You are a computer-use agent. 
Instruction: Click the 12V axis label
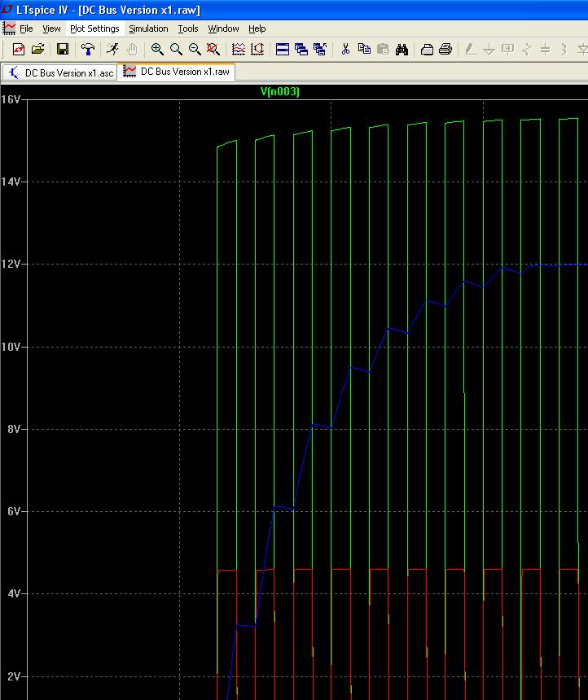pos(11,264)
